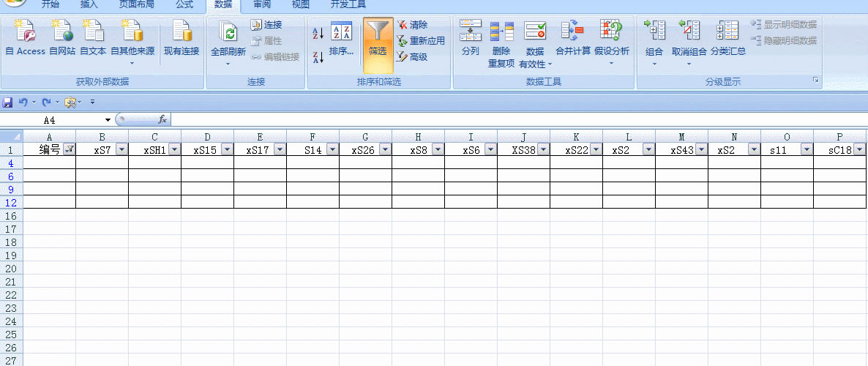Open 自其他来源 import options
Viewport: 868px width, 366px height.
pyautogui.click(x=132, y=42)
